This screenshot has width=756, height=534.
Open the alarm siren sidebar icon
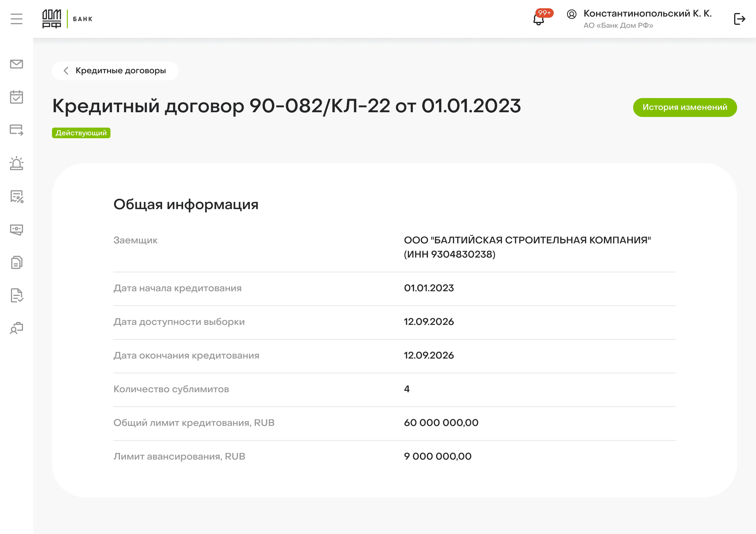point(17,163)
